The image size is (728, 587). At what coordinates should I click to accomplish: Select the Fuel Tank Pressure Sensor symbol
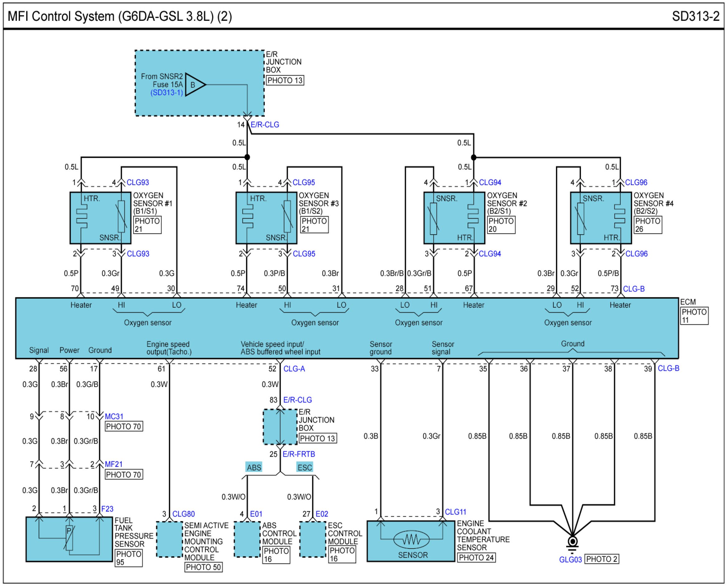coord(69,540)
